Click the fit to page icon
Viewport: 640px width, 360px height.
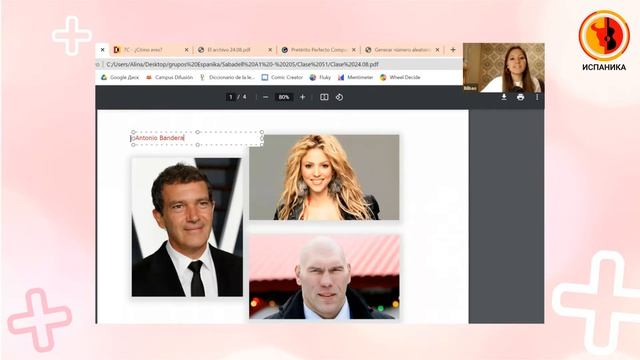(x=324, y=97)
